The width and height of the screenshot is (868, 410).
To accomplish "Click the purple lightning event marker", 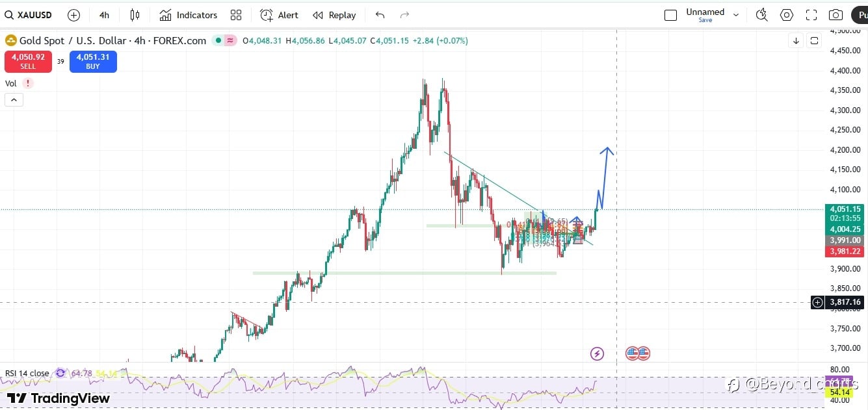I will point(597,353).
